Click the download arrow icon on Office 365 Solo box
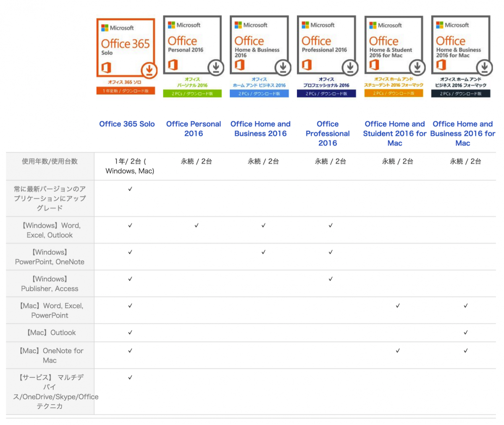 149,70
